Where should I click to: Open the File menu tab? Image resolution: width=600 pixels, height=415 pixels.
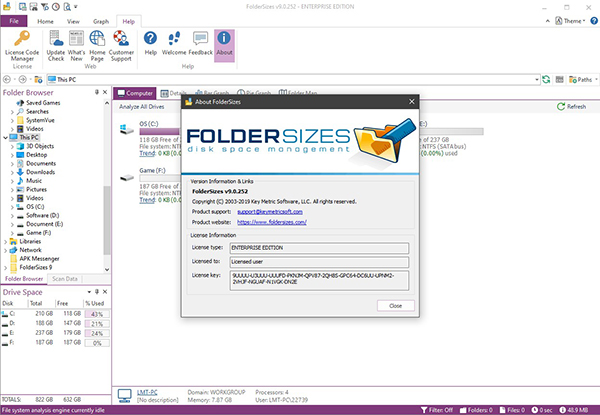(x=14, y=21)
